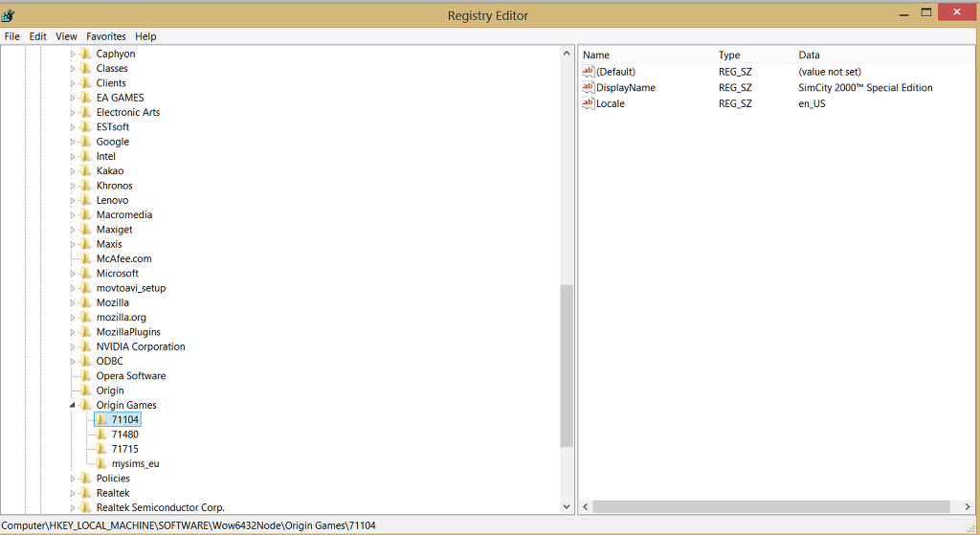Click the DisplayName string value icon
Viewport: 980px width, 535px height.
(589, 87)
